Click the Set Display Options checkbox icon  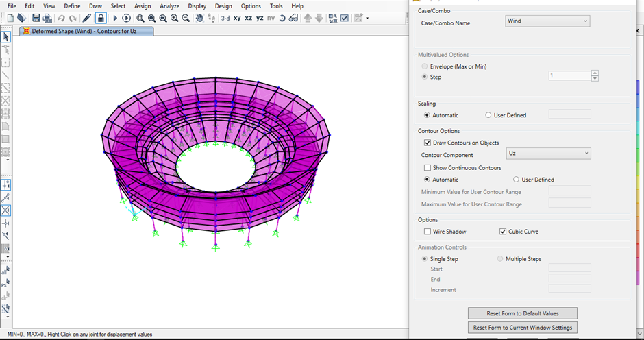click(x=345, y=18)
